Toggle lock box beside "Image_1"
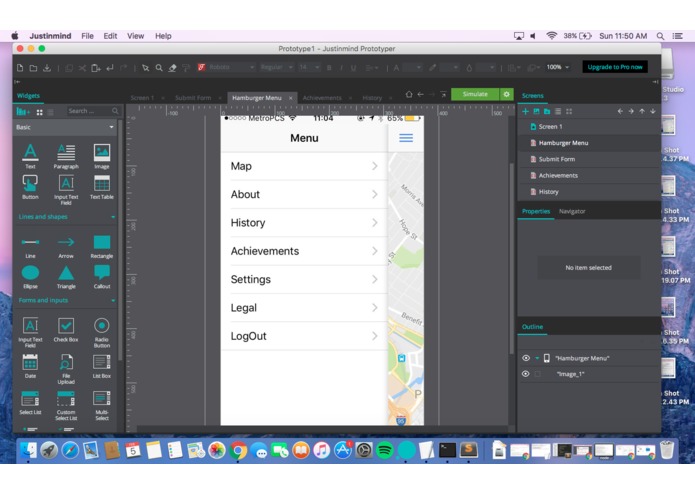Viewport: 695px width, 494px height. [x=538, y=374]
